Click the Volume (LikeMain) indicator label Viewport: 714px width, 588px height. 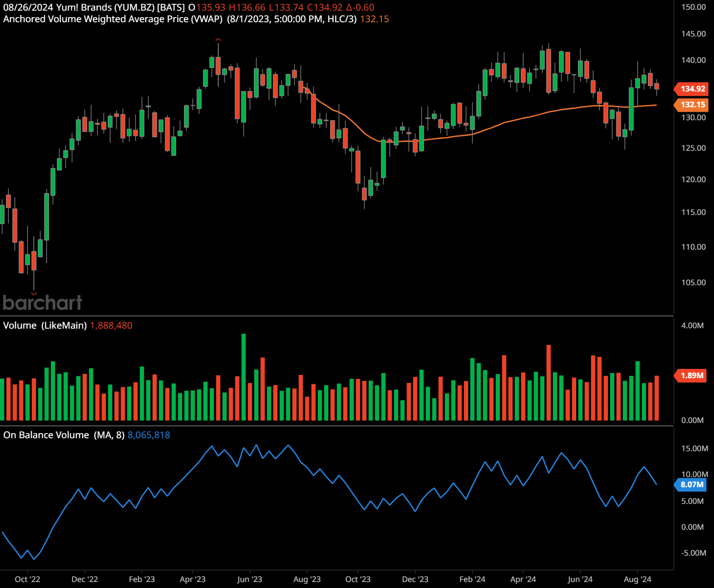tap(45, 325)
